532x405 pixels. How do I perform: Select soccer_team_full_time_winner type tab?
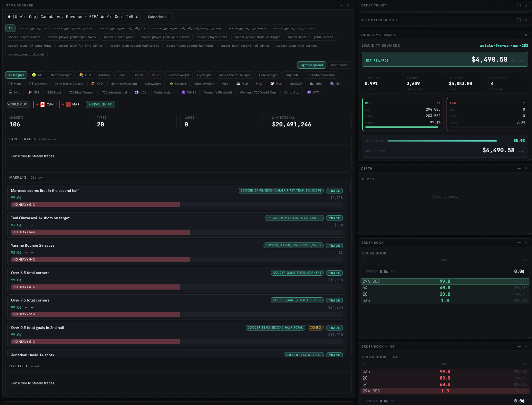click(x=80, y=46)
